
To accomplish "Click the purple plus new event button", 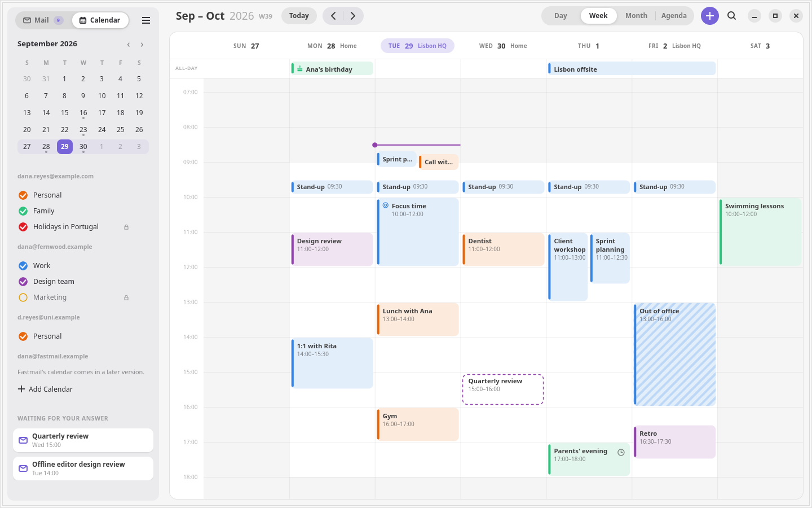I will 710,16.
